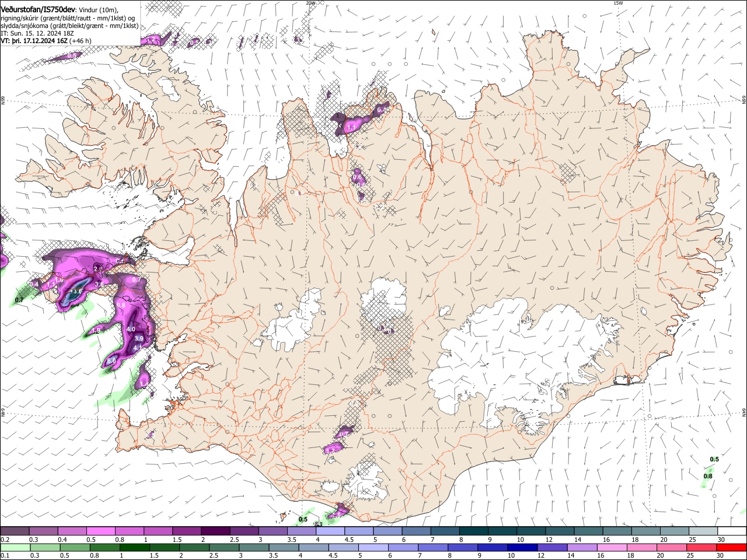
Task: Select the bright magenta 0.5–0.8 legend swatch
Action: tap(100, 531)
